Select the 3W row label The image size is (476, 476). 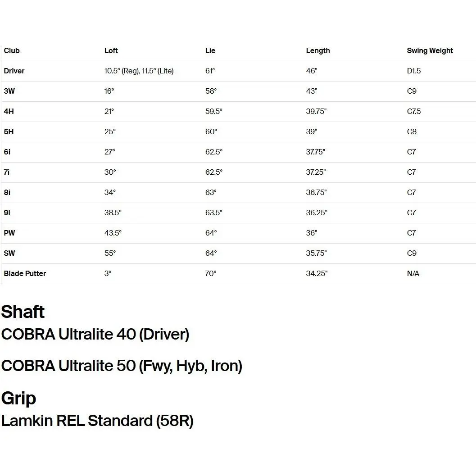point(9,91)
